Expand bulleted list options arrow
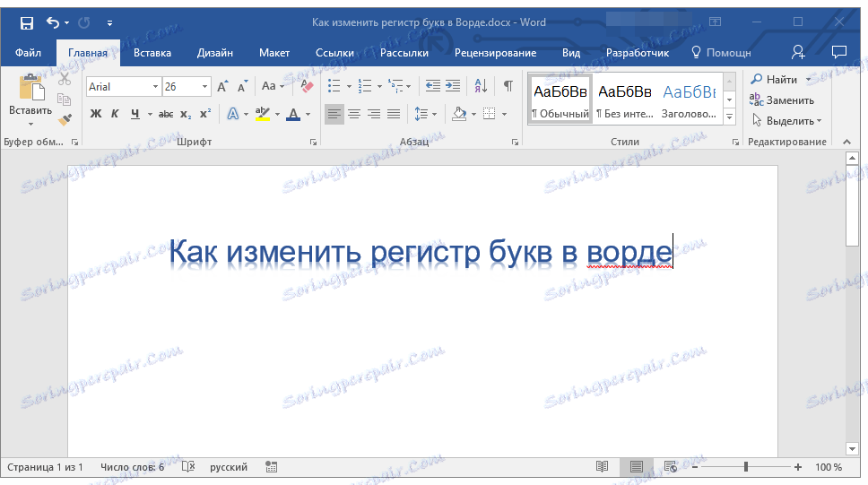This screenshot has height=485, width=868. (x=349, y=86)
